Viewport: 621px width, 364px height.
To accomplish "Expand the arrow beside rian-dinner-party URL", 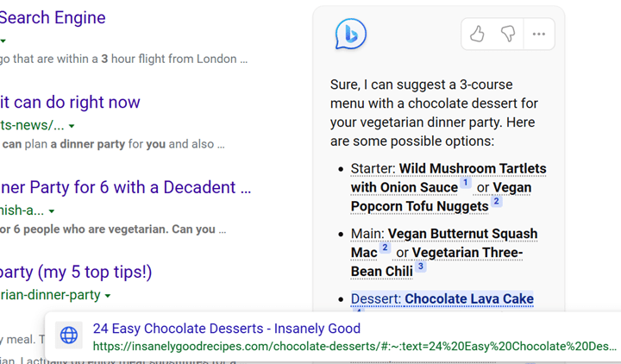I will point(108,296).
